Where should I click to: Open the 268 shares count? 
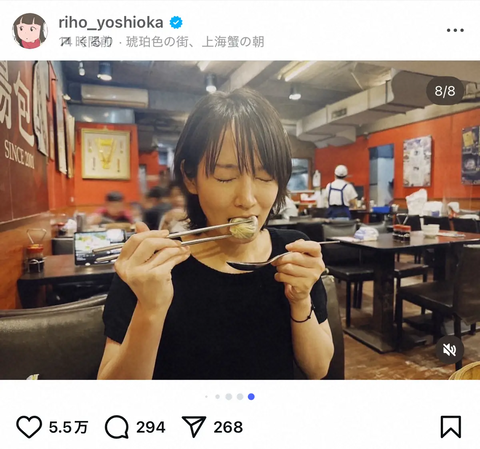(x=228, y=427)
